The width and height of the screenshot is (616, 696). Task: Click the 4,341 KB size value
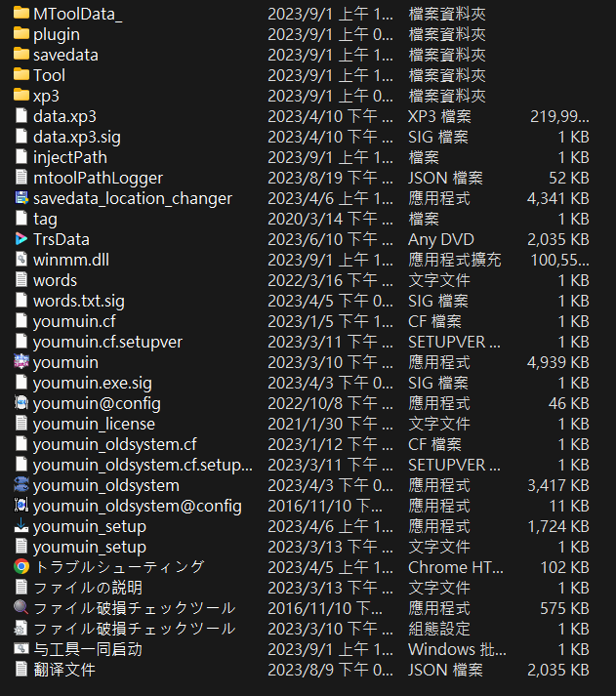[x=557, y=198]
